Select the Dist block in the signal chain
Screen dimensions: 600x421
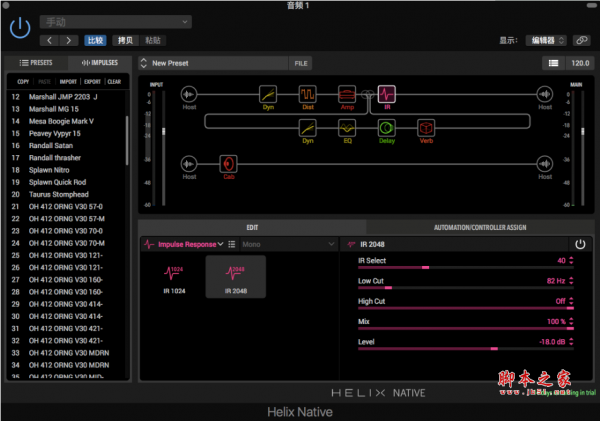click(308, 94)
